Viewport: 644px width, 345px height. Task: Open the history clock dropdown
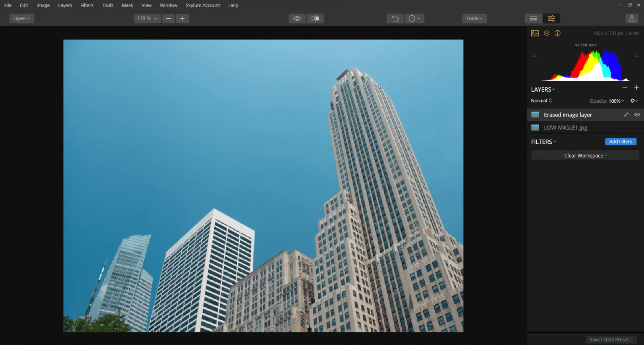point(414,18)
